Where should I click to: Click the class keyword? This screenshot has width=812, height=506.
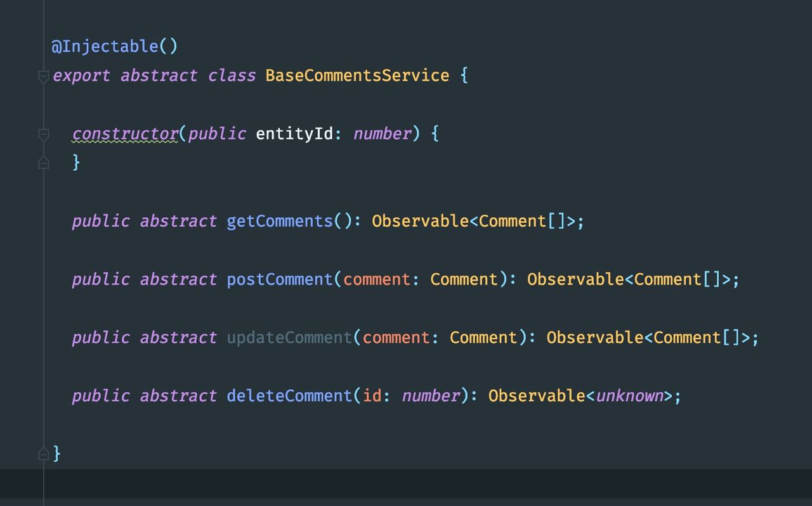pos(232,76)
